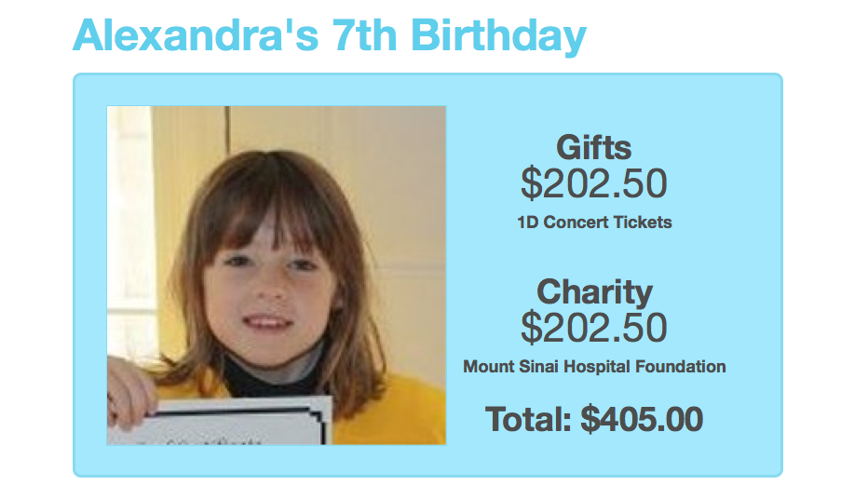The width and height of the screenshot is (868, 499).
Task: Click the "Total:" label text
Action: pos(529,420)
